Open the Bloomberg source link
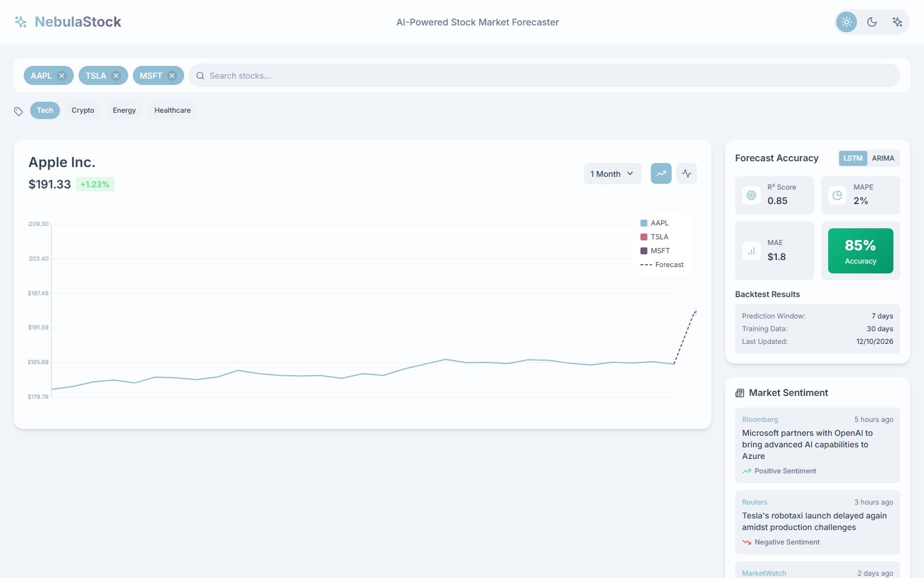 pos(760,420)
